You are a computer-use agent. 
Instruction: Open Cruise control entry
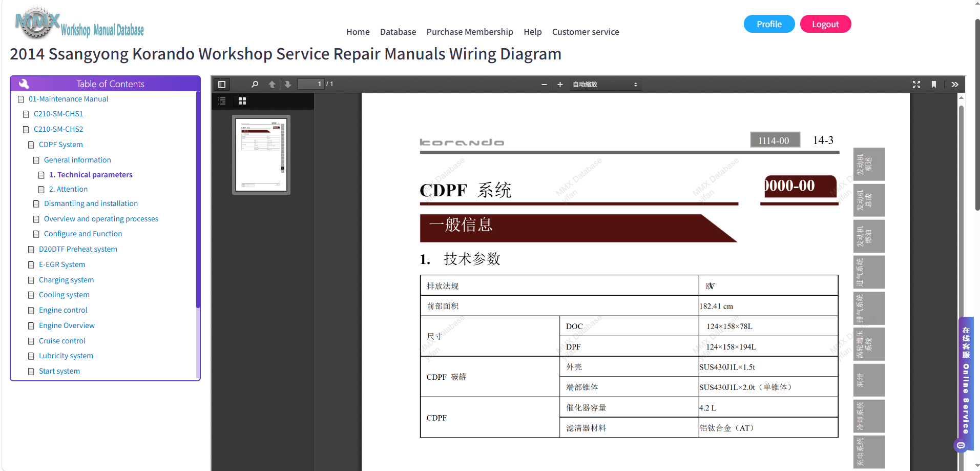pyautogui.click(x=62, y=341)
